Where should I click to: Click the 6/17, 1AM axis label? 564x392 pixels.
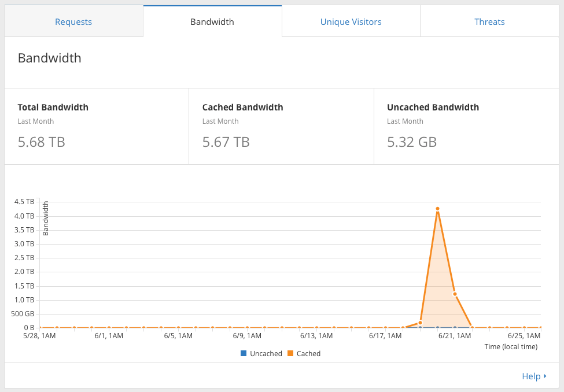(x=385, y=336)
